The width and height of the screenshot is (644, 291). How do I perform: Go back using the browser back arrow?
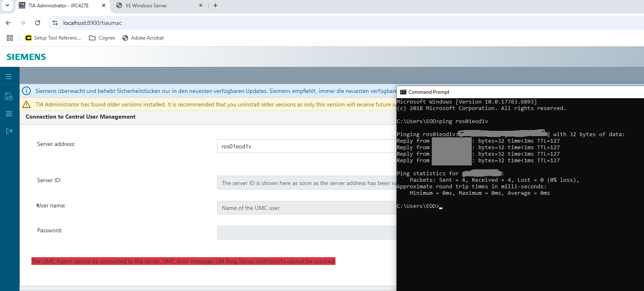[9, 23]
